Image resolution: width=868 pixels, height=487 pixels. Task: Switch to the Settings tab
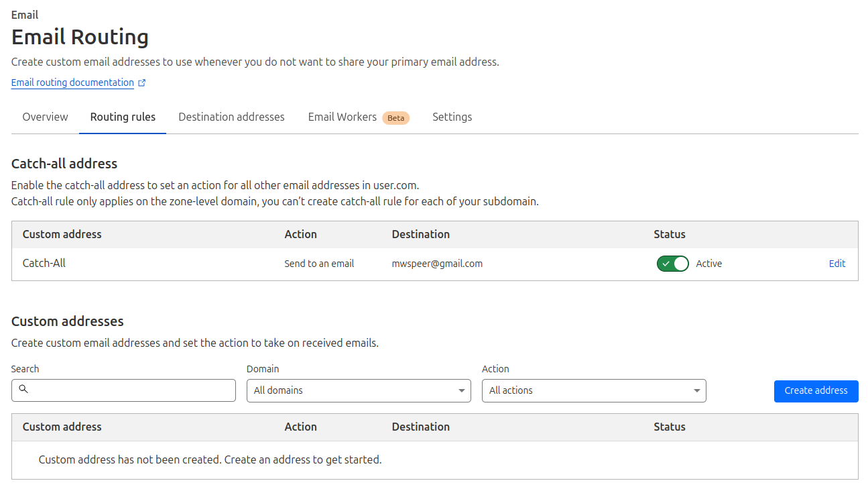[452, 117]
